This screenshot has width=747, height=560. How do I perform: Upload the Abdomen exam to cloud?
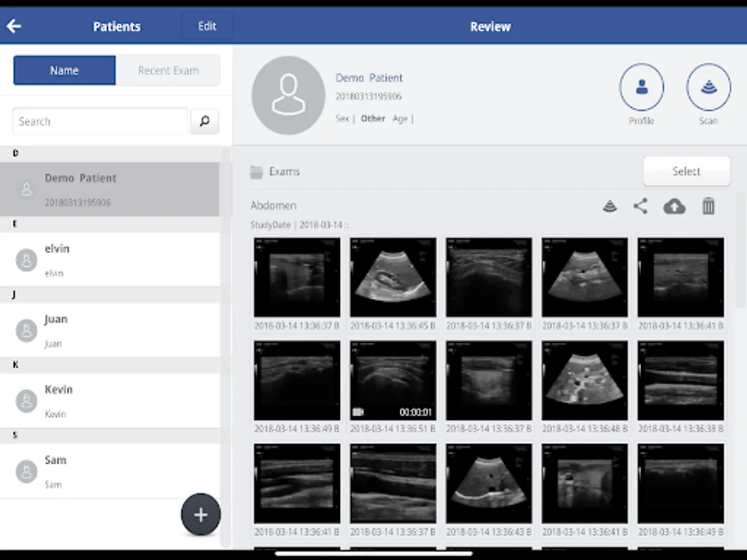point(674,206)
